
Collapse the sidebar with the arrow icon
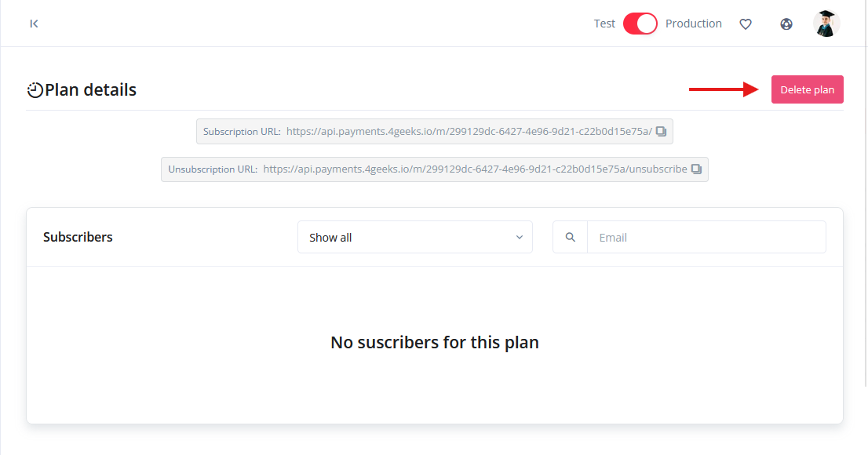pos(34,24)
